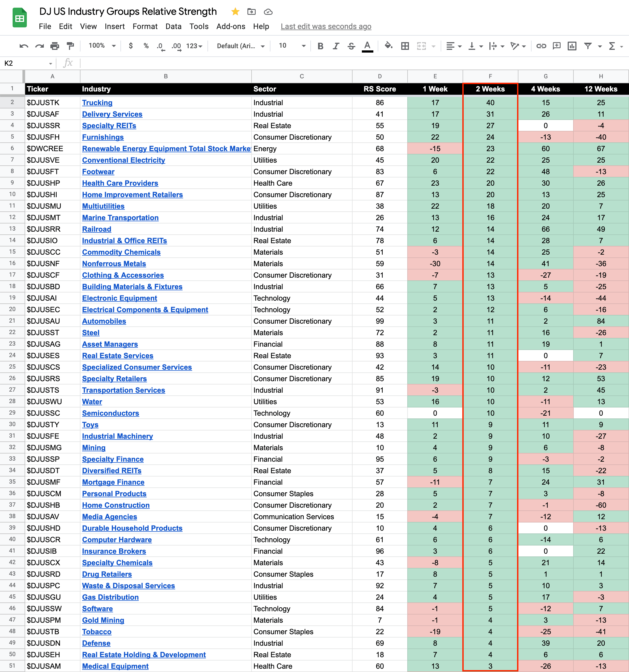Image resolution: width=629 pixels, height=672 pixels.
Task: Click the Insert link icon
Action: pyautogui.click(x=541, y=46)
